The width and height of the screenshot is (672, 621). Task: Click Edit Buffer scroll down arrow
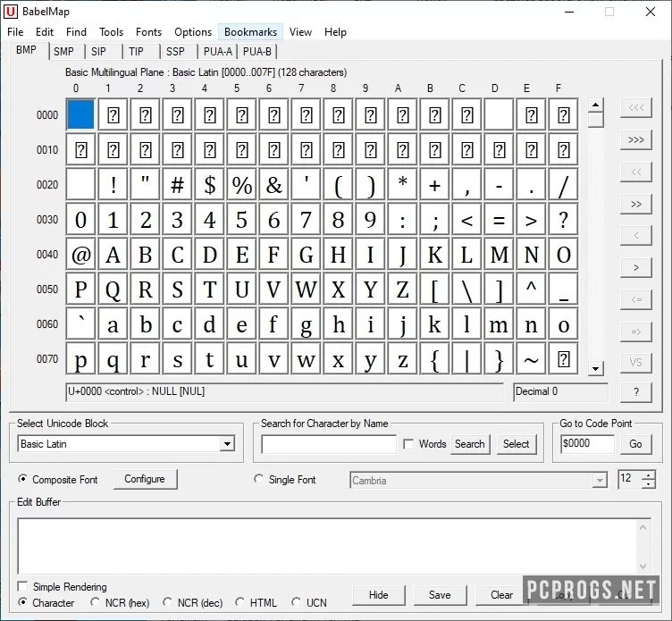(x=643, y=566)
